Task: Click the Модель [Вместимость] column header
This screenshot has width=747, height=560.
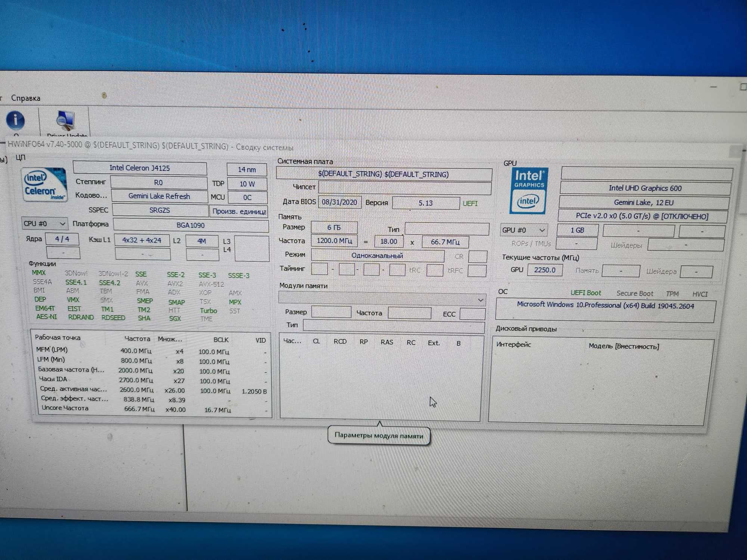Action: coord(624,346)
